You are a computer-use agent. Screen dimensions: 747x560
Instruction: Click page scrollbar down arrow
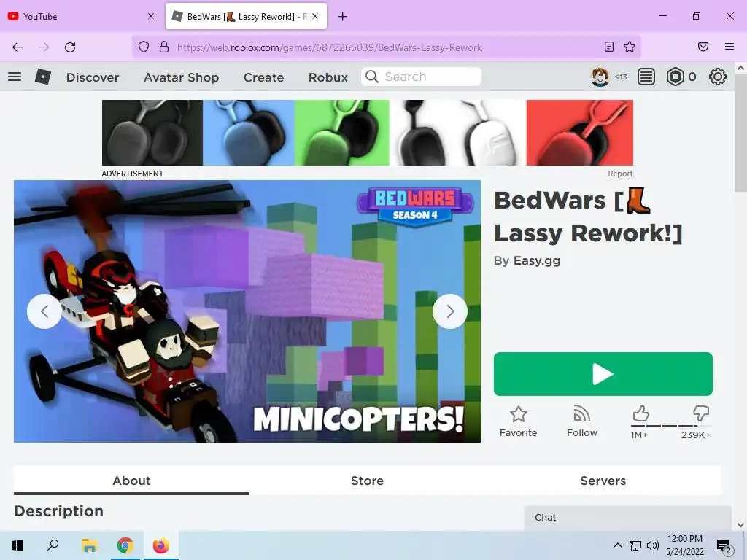741,525
